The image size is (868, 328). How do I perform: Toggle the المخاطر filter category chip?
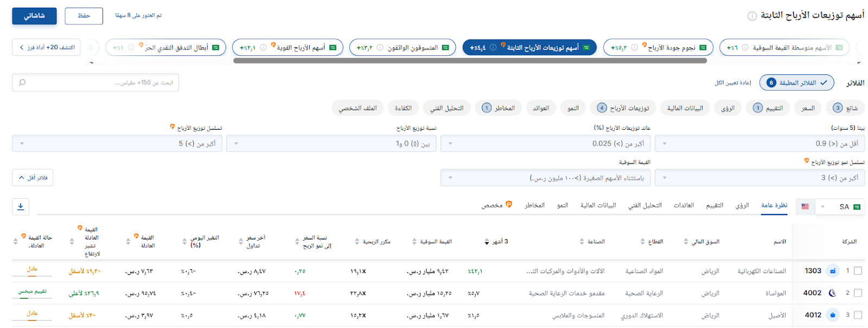[499, 108]
